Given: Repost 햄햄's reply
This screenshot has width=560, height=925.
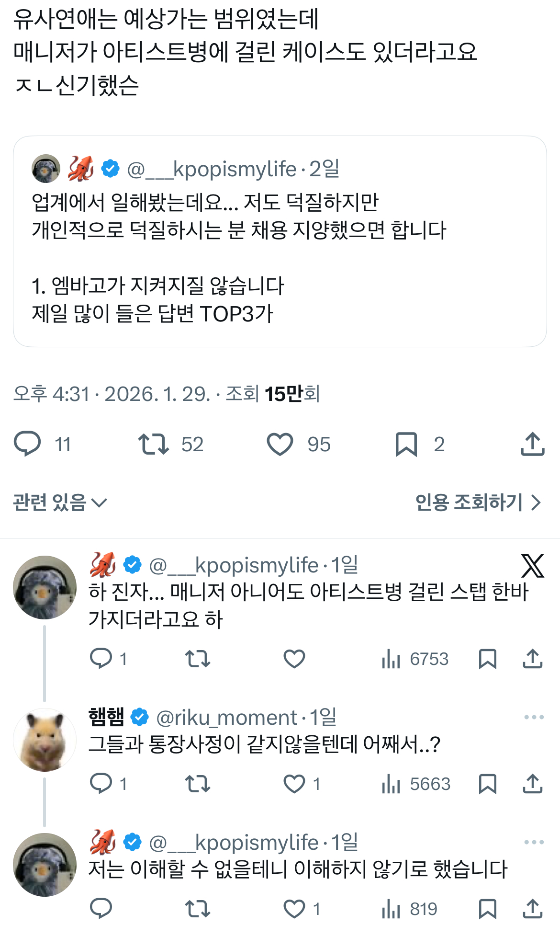Looking at the screenshot, I should click(x=197, y=784).
